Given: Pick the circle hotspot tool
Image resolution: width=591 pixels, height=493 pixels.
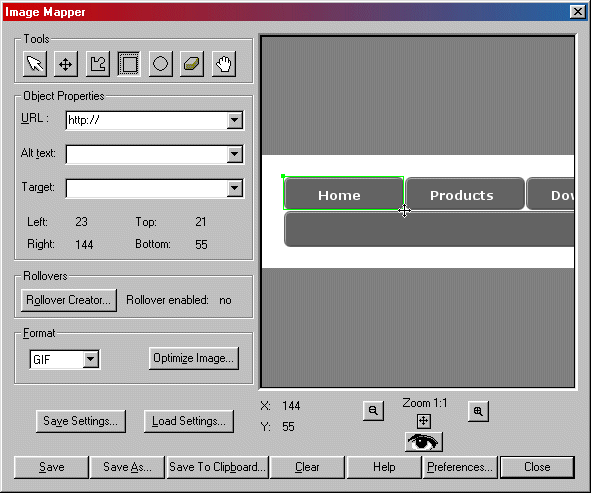Looking at the screenshot, I should point(161,64).
